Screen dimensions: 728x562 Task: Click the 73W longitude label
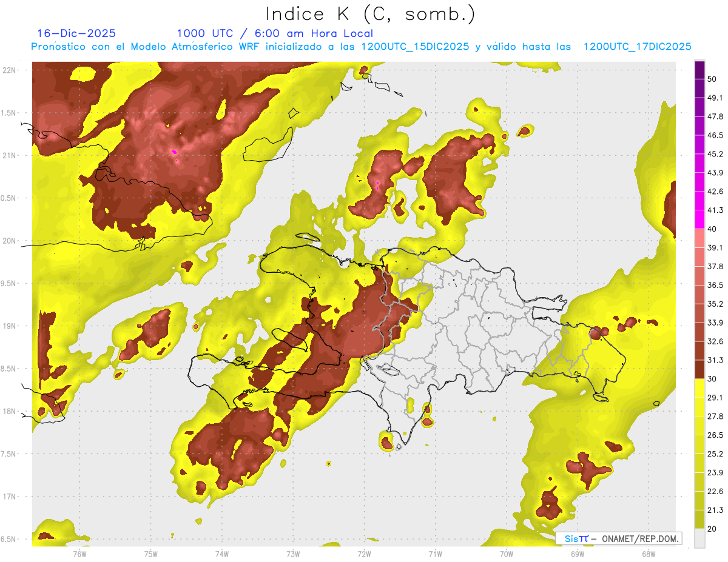[x=292, y=554]
